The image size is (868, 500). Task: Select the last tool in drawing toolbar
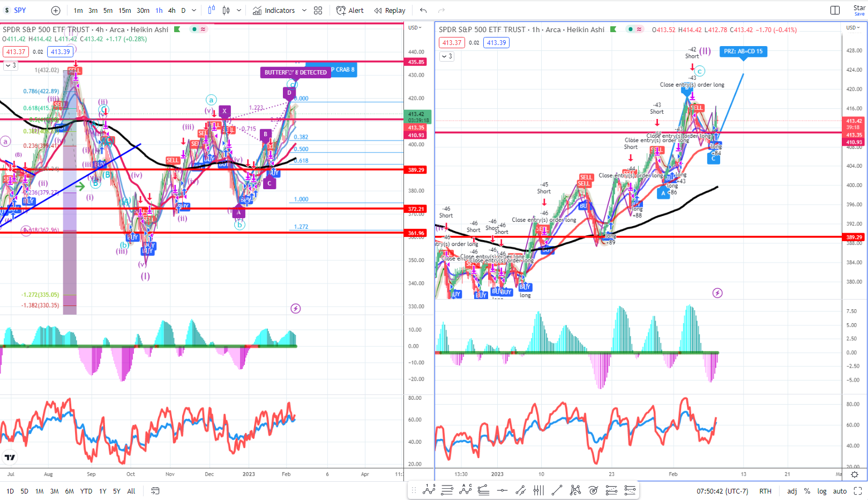[630, 490]
